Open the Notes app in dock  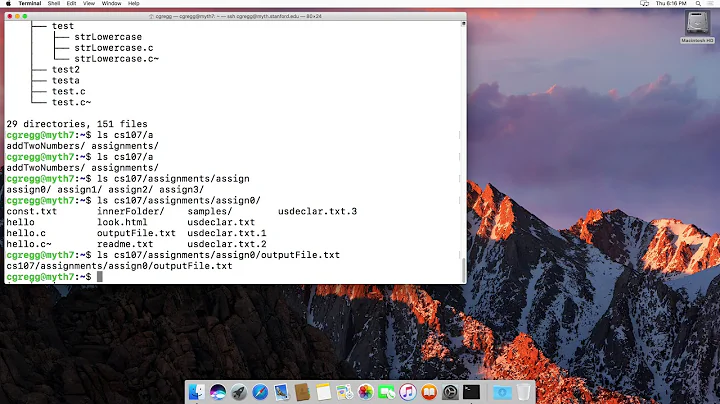[322, 392]
